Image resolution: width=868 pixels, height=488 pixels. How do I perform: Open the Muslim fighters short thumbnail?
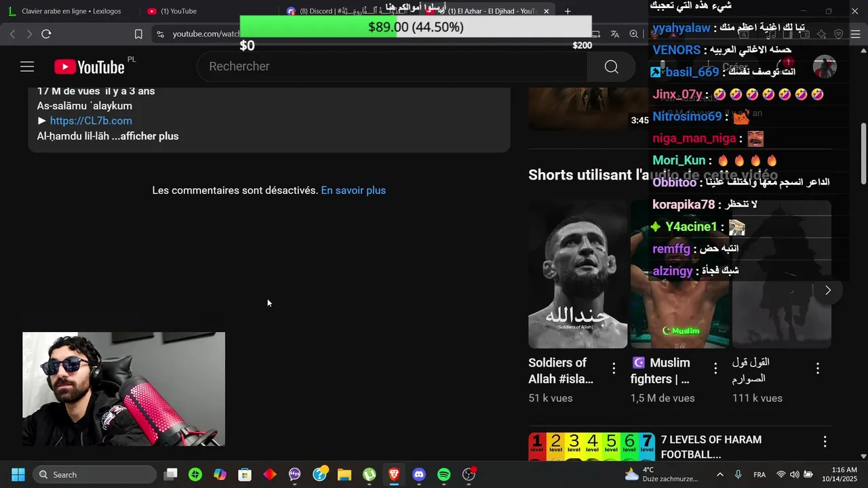pos(680,274)
